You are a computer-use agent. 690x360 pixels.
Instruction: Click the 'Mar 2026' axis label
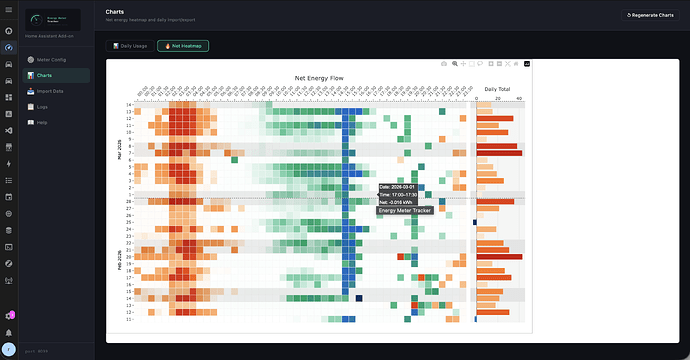[119, 150]
